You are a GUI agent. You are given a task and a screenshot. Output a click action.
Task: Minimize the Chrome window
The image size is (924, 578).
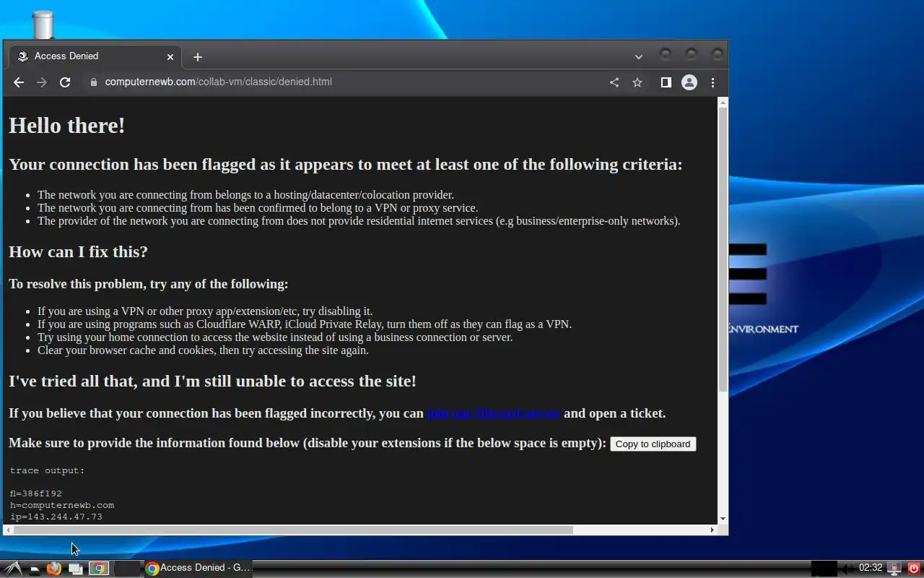tap(666, 54)
